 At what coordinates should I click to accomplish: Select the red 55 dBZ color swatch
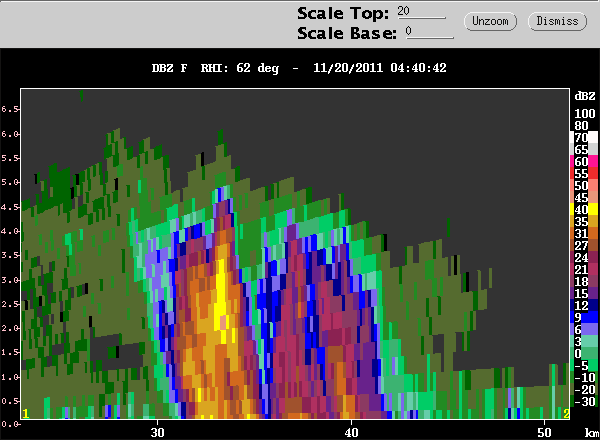pos(584,173)
